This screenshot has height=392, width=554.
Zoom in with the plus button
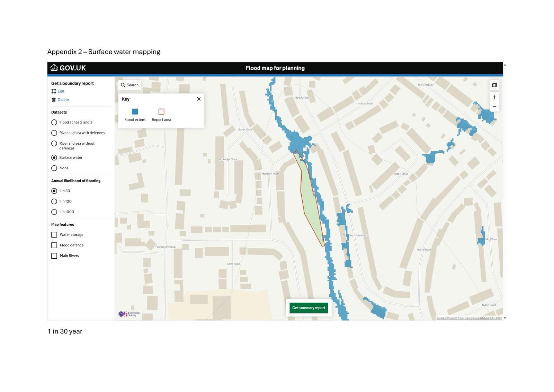(494, 97)
